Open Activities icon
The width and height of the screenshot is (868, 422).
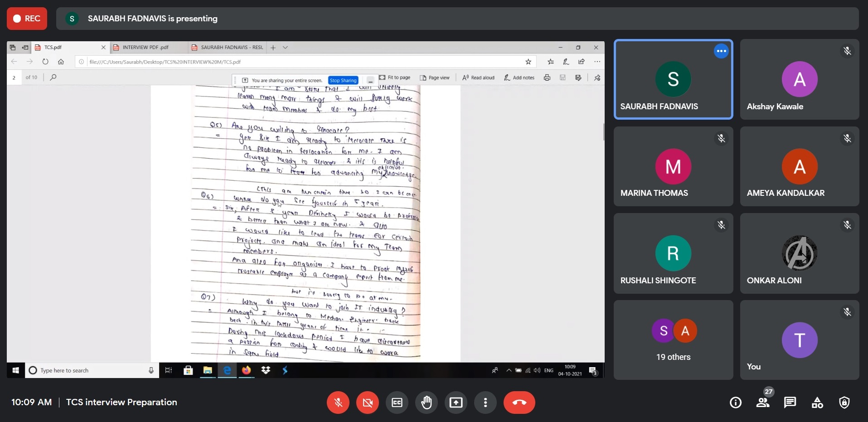click(817, 403)
